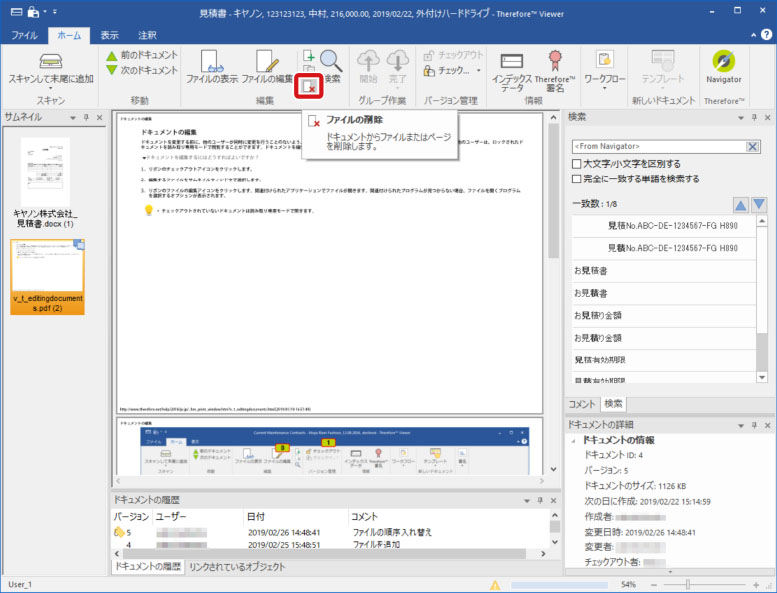Open the コメント tab

581,404
